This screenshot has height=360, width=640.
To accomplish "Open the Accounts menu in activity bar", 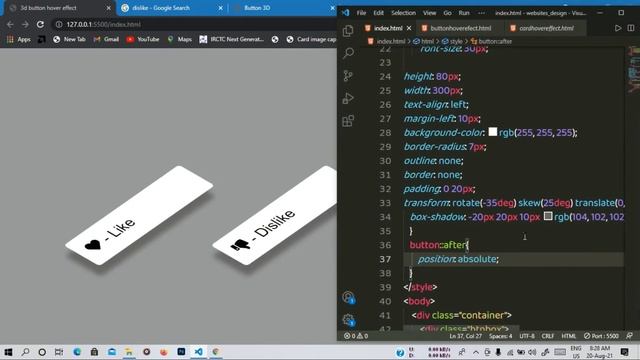I will [x=348, y=297].
